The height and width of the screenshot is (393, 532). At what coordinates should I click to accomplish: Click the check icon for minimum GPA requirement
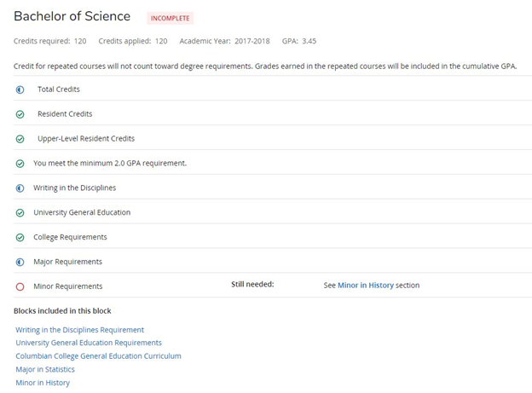pos(20,164)
